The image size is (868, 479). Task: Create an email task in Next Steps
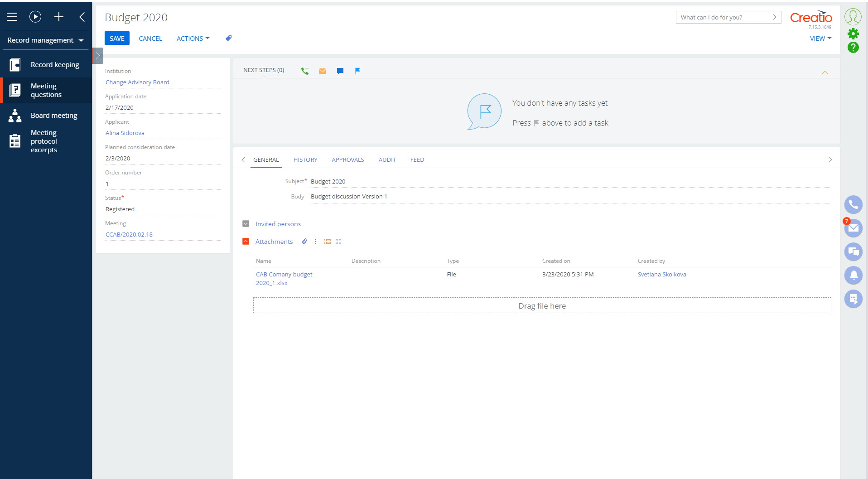(x=322, y=71)
